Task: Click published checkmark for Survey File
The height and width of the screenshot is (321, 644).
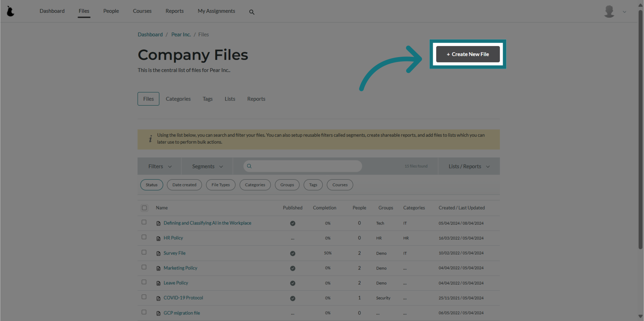Action: click(x=293, y=253)
